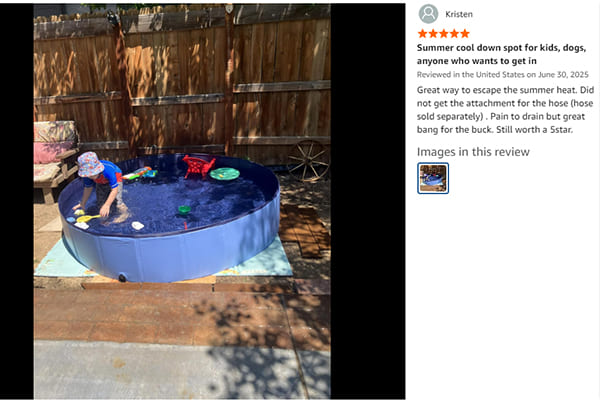Click the black bar right of the photo
Viewport: 600px width, 400px height.
click(x=368, y=201)
